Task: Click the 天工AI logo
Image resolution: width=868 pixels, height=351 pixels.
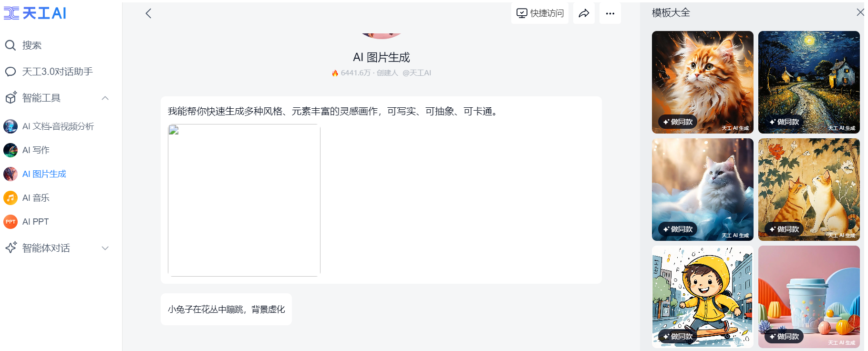Action: pos(35,13)
